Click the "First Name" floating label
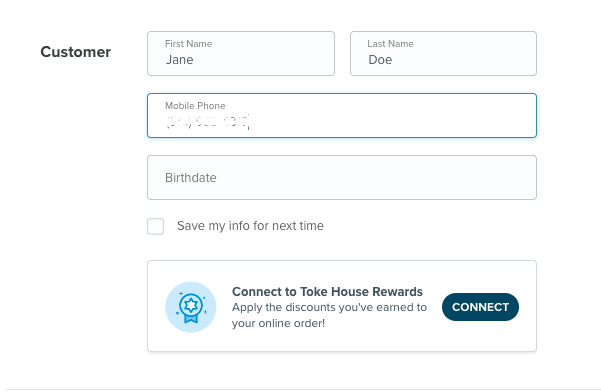This screenshot has height=392, width=601. click(x=188, y=44)
